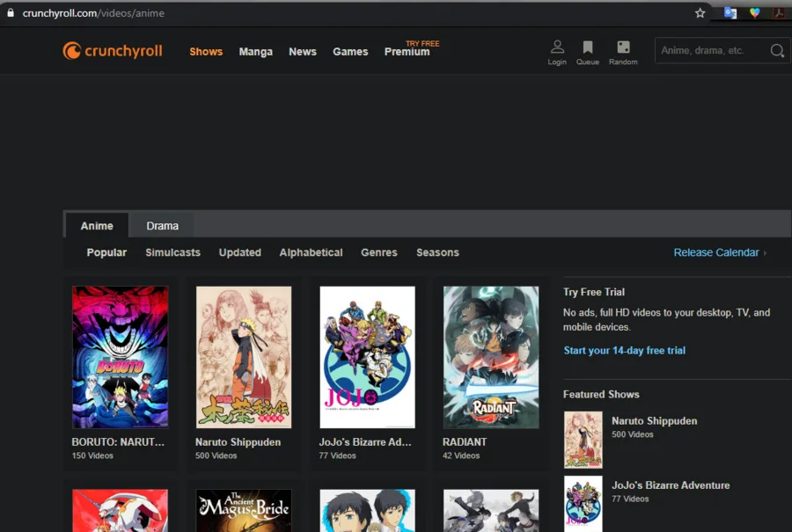Click Featured JoJo's Bizarre Adventure title link
This screenshot has height=532, width=792.
[671, 485]
